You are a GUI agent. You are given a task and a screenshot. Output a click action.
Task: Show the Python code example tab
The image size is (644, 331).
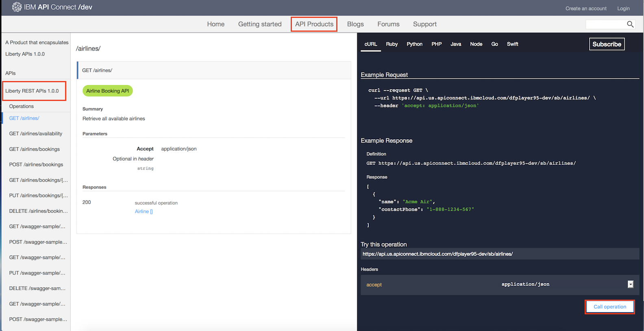[x=414, y=44]
